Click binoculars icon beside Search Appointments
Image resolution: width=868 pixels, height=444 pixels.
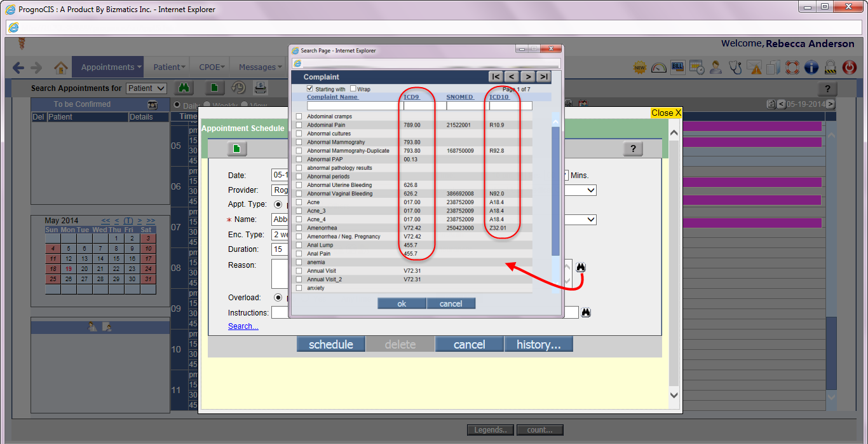(184, 88)
